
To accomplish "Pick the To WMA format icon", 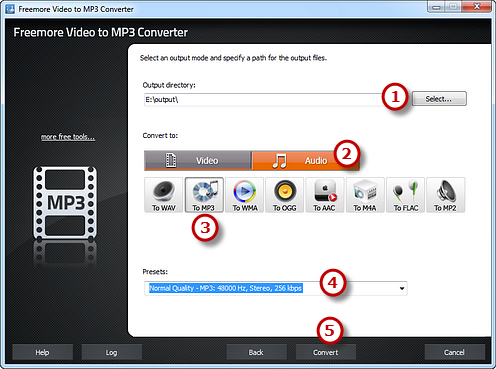I will (244, 195).
